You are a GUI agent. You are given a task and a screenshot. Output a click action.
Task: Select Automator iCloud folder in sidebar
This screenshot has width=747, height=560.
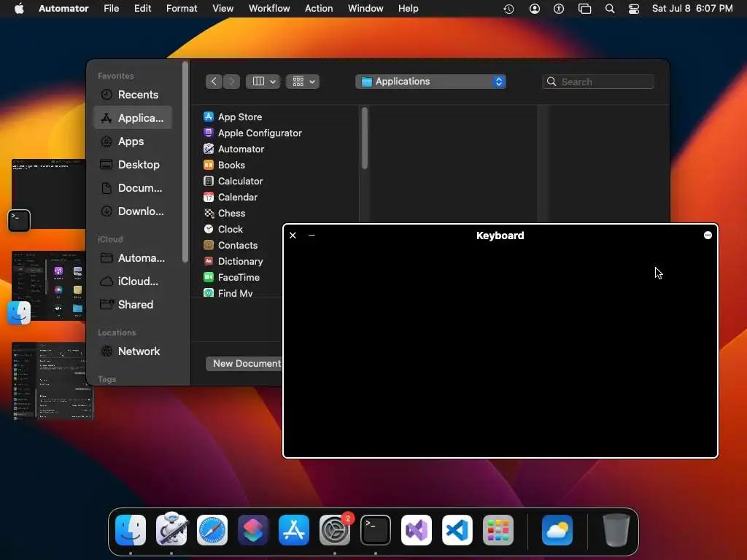coord(133,258)
